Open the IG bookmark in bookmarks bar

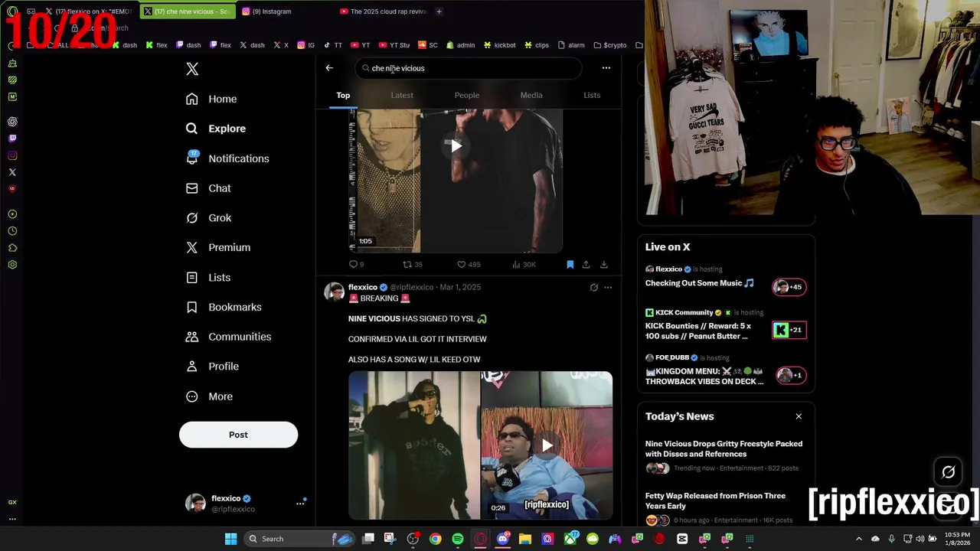point(305,45)
